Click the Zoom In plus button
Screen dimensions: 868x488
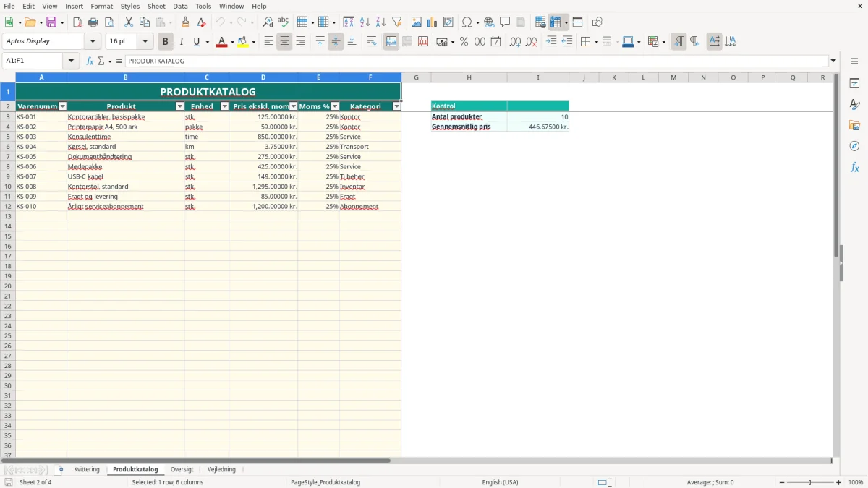pos(839,482)
